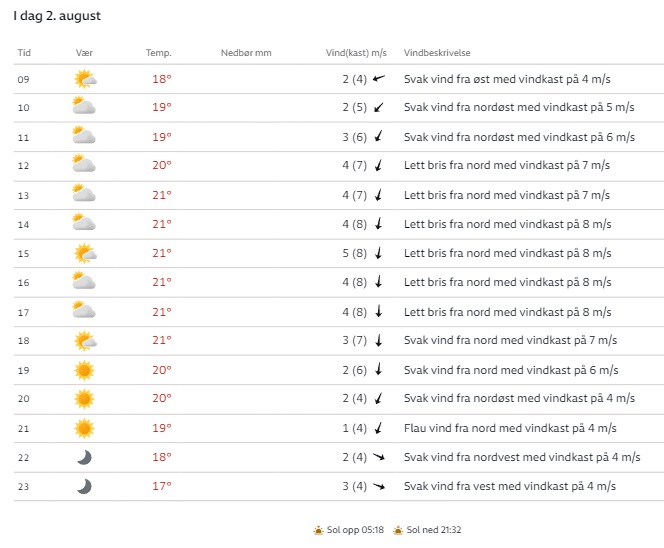Click the sunset icon beside Sol ned
This screenshot has height=548, width=664.
click(x=398, y=530)
